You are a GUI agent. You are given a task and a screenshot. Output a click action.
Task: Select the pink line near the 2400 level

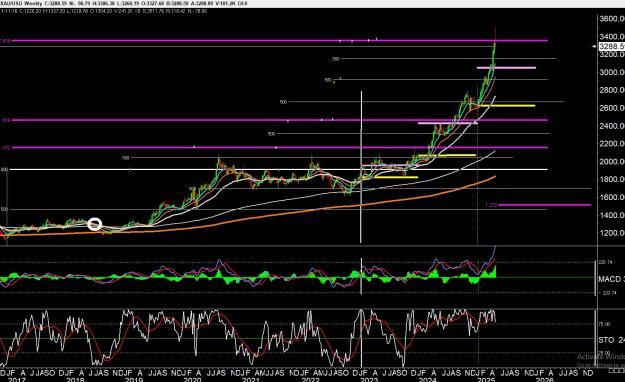[447, 123]
